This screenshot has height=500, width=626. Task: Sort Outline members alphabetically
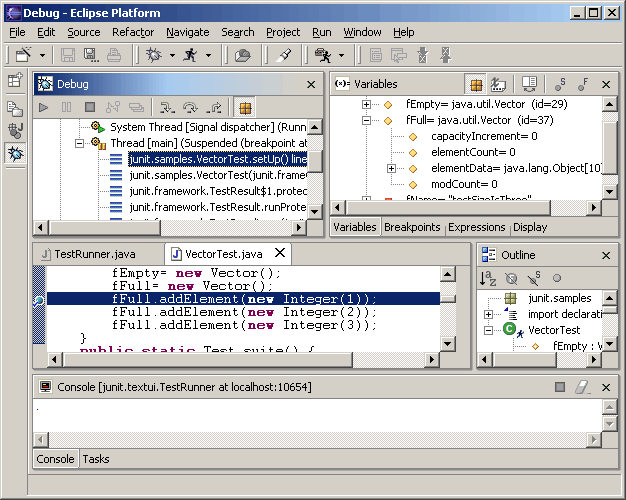click(488, 279)
